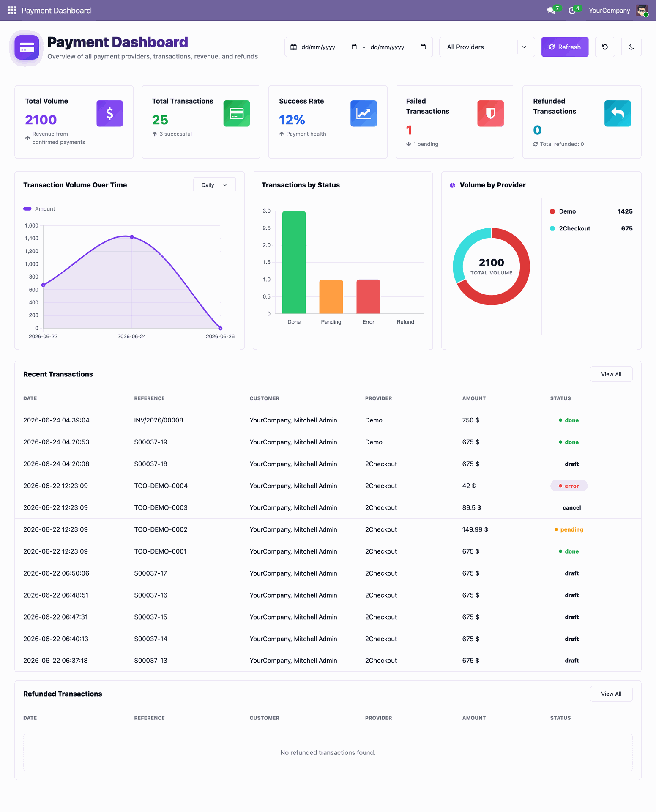
Task: Open the activities clock icon with badge 4
Action: pyautogui.click(x=572, y=10)
